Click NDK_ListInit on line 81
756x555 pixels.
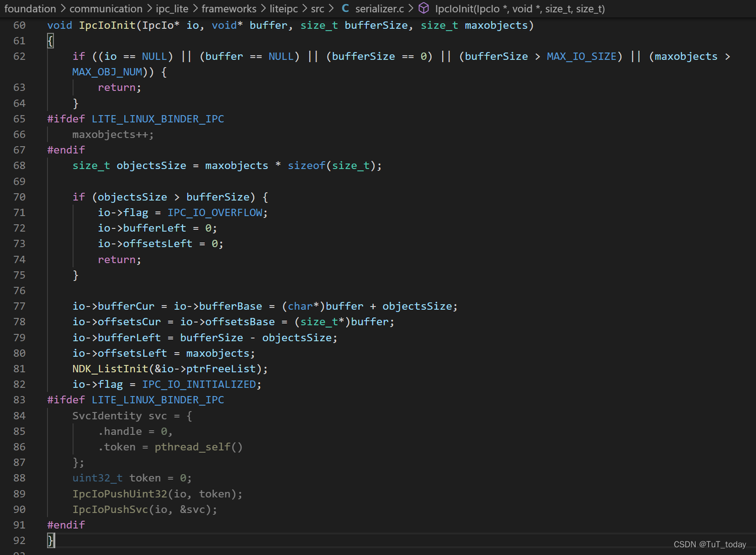[110, 369]
